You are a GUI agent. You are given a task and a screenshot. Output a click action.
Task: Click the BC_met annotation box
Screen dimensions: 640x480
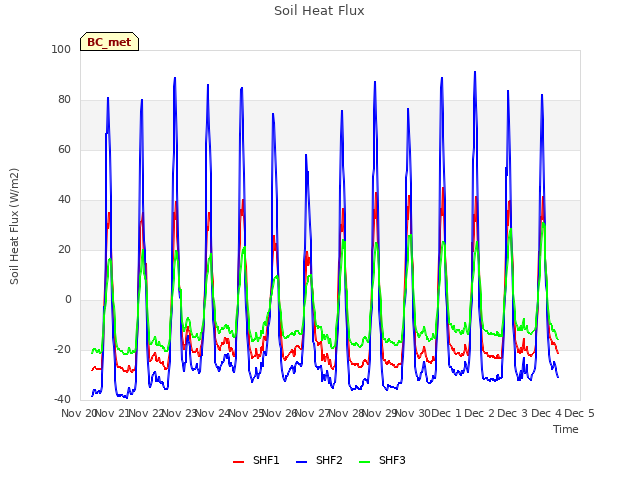[x=109, y=42]
